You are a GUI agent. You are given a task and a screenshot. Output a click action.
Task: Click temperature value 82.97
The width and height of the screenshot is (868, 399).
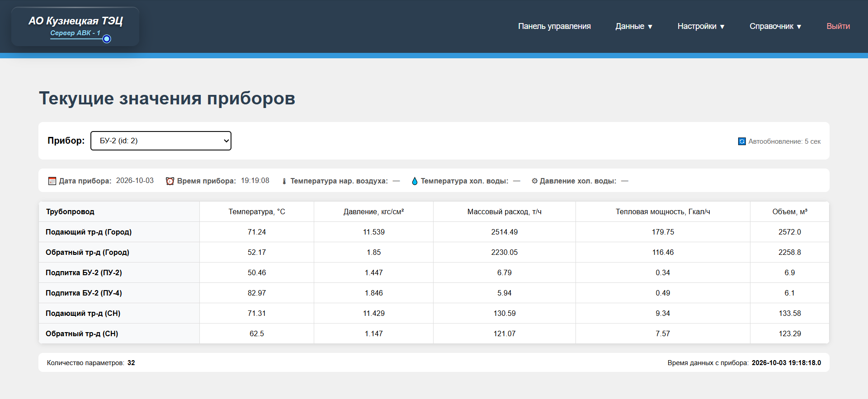pos(257,293)
